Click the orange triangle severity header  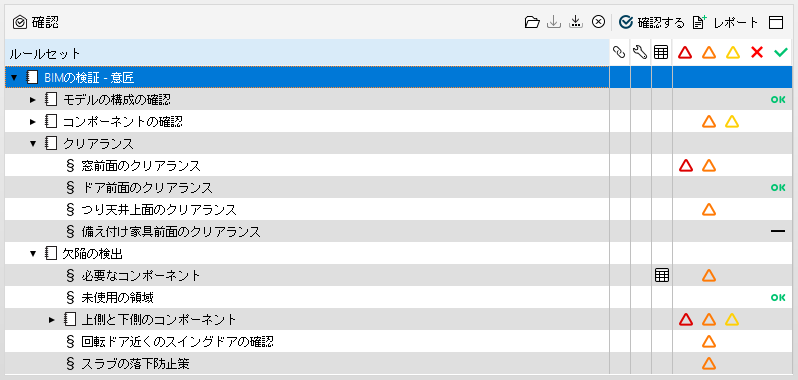[x=709, y=52]
